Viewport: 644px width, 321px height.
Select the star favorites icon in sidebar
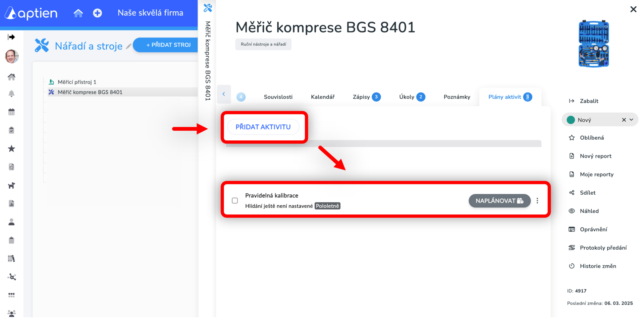tap(11, 148)
